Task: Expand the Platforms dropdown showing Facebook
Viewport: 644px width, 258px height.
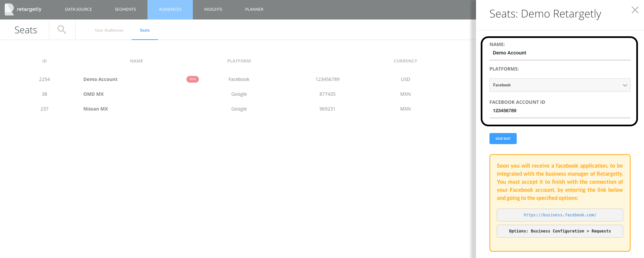Action: point(560,85)
